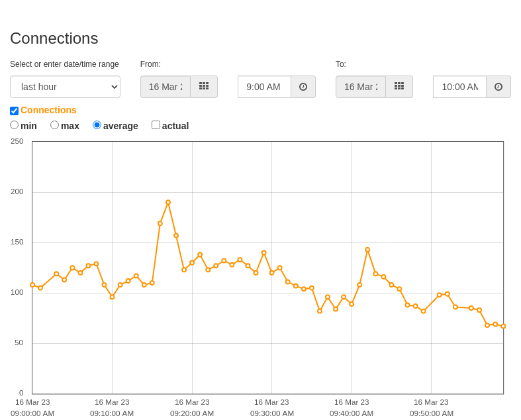Viewport: 521px width, 420px height.
Task: Open the To date calendar picker icon
Action: click(x=399, y=87)
